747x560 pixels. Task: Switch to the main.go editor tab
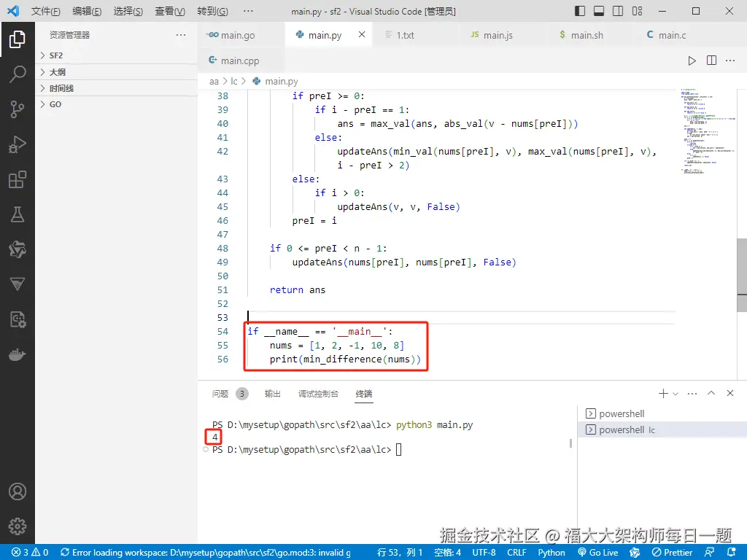tap(241, 35)
